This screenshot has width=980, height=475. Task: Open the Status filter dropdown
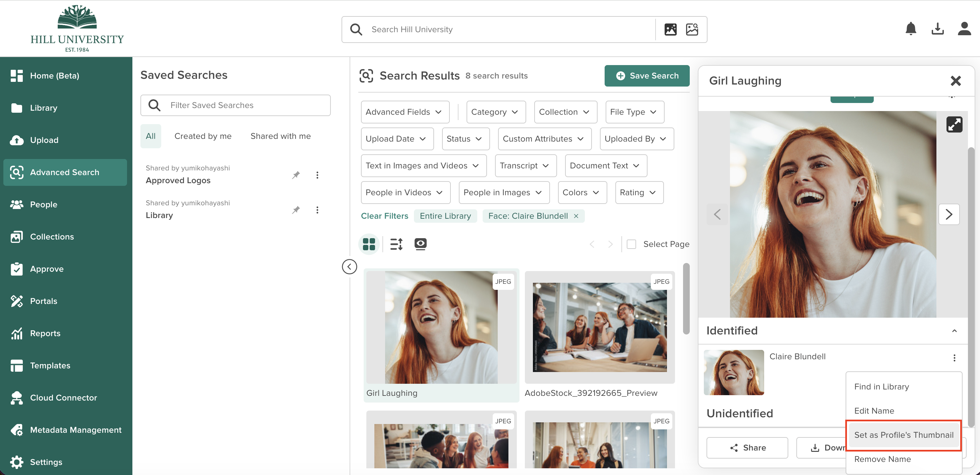[x=466, y=139]
